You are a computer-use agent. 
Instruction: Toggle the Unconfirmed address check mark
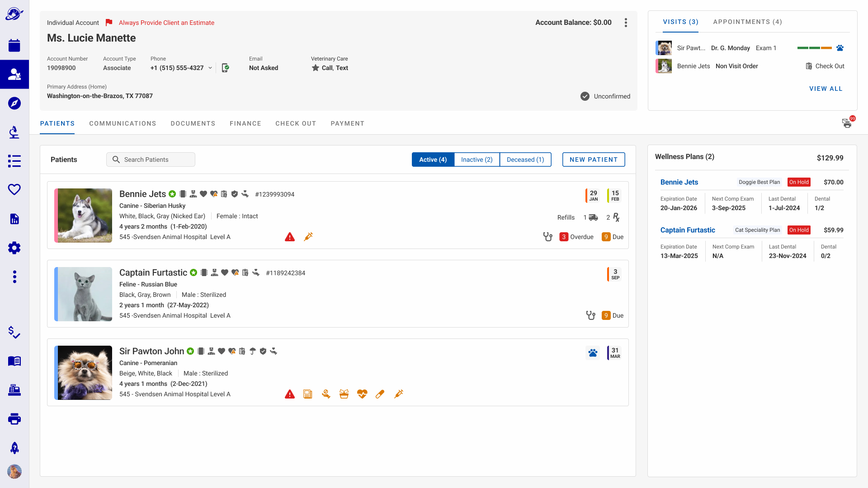585,96
